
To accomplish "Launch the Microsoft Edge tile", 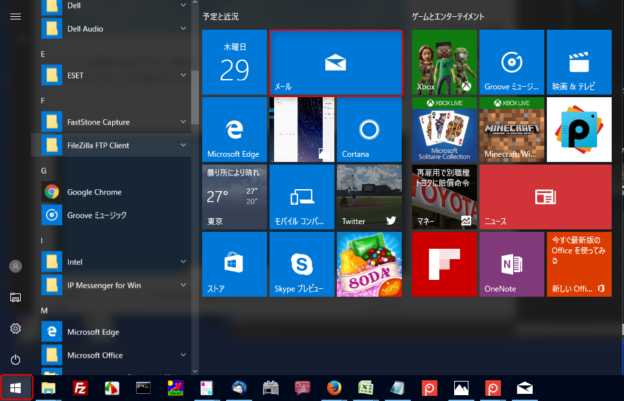I will 234,130.
